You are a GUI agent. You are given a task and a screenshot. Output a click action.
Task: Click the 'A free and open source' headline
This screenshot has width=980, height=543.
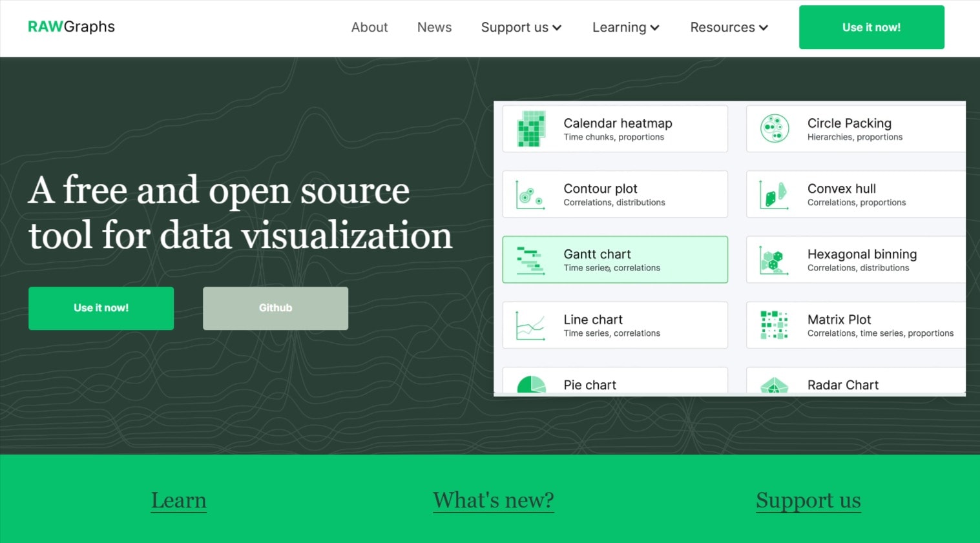(x=219, y=190)
